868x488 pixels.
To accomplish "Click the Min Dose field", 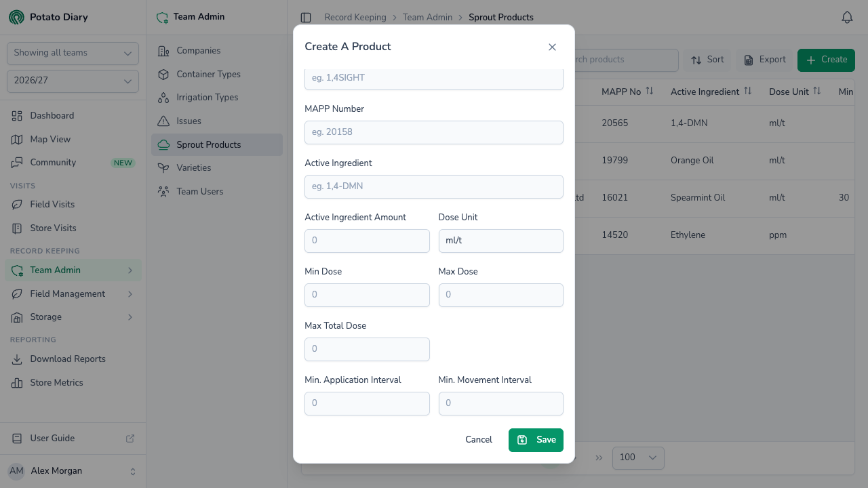I will click(x=367, y=295).
